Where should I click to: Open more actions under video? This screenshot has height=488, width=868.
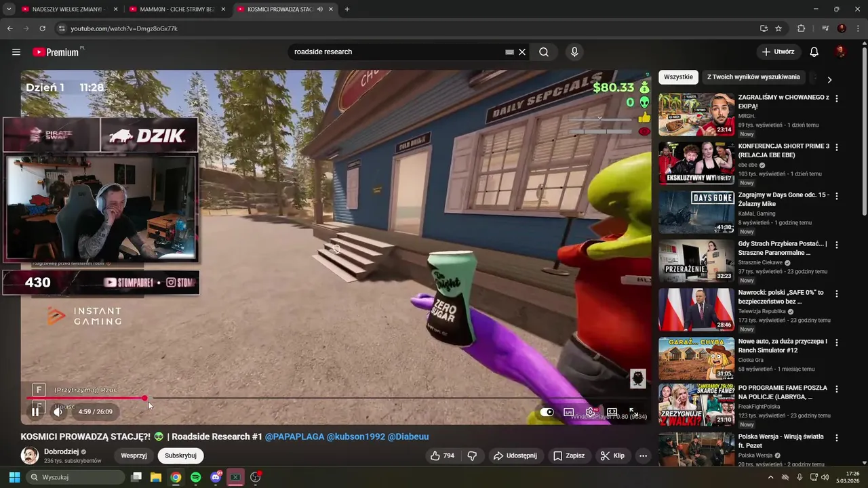tap(643, 456)
